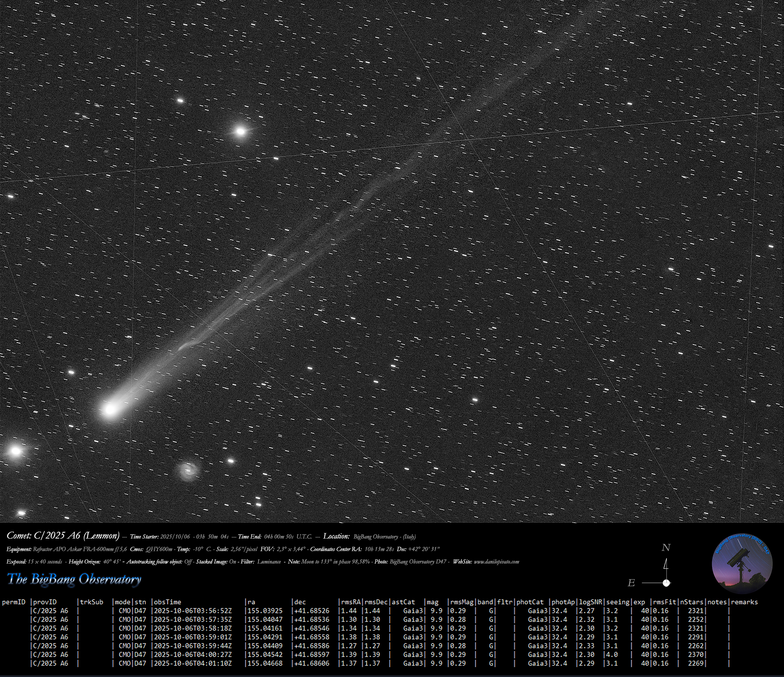Select the row with obsTime 2025-10-06T03:56:52Z
Image resolution: width=784 pixels, height=677 pixels.
tap(193, 611)
